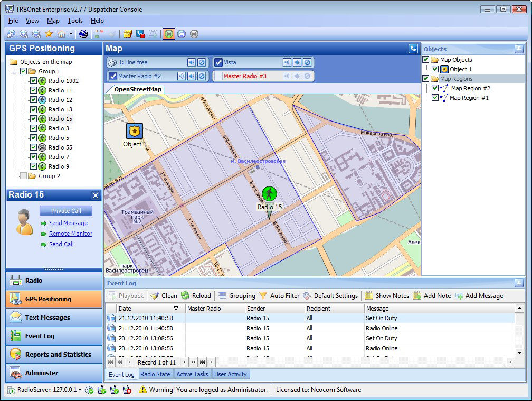
Task: Toggle the gray car filter toolbar icon
Action: coord(194,34)
